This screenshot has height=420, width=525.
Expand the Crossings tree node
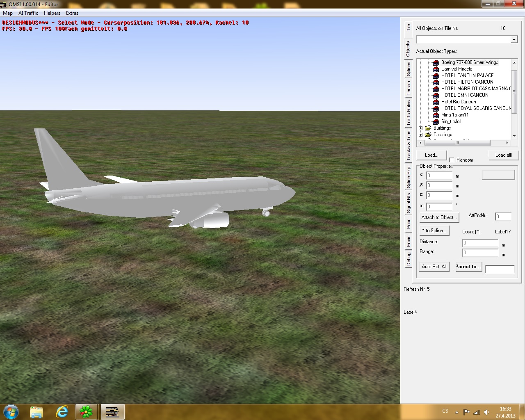point(420,135)
